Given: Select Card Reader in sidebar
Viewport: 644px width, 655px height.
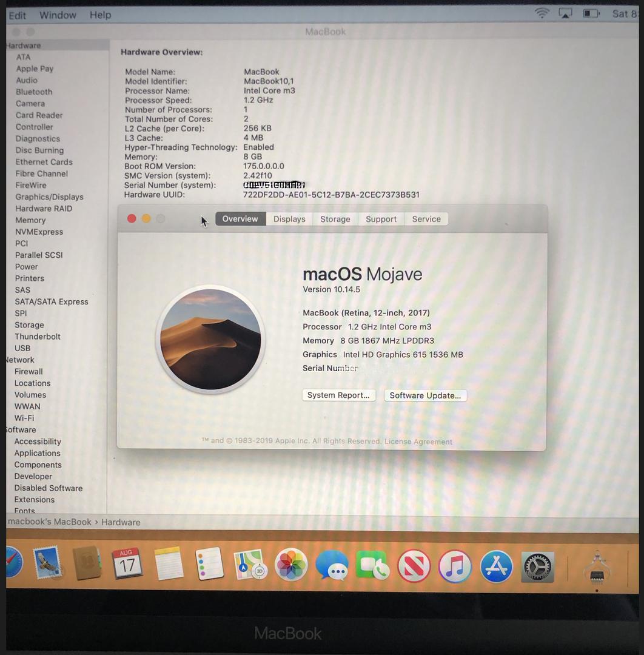Looking at the screenshot, I should point(39,115).
